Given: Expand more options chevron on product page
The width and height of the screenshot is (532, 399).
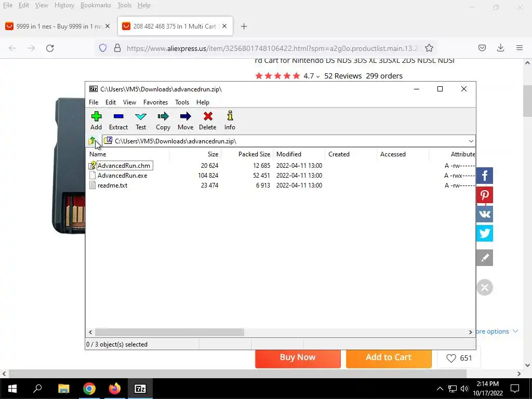Looking at the screenshot, I should [515, 331].
